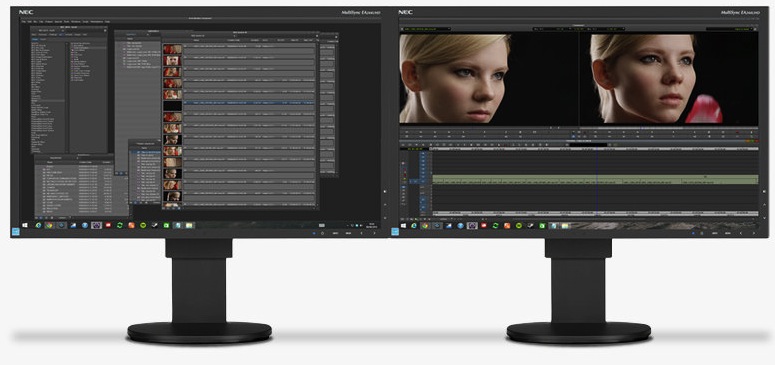This screenshot has width=775, height=365.
Task: Click orange app icon on left taskbar
Action: [x=131, y=225]
